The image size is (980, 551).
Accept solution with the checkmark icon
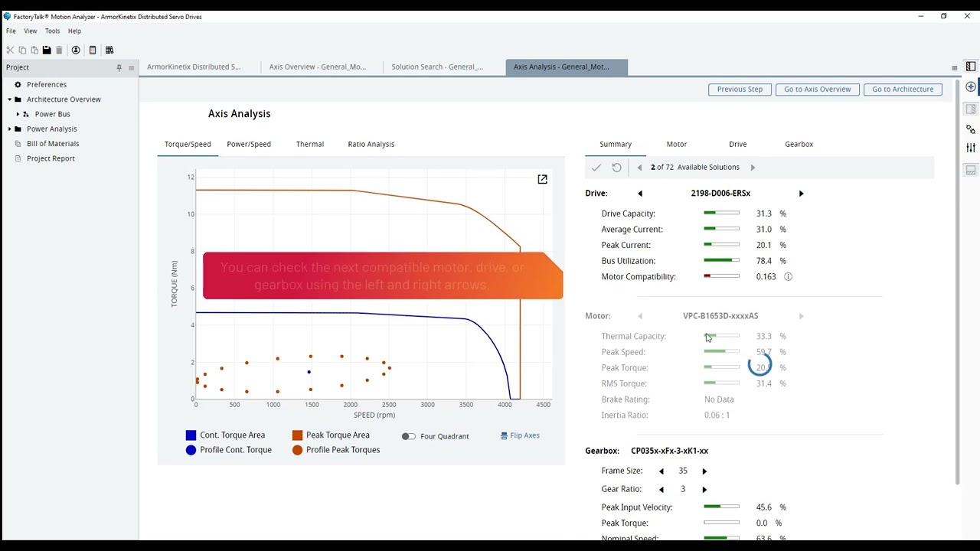(x=596, y=168)
